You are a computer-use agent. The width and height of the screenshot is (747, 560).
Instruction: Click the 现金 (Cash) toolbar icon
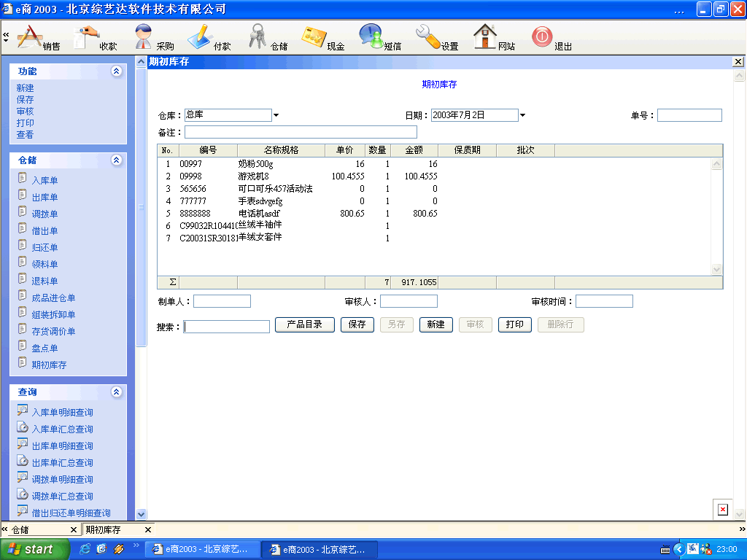click(314, 36)
